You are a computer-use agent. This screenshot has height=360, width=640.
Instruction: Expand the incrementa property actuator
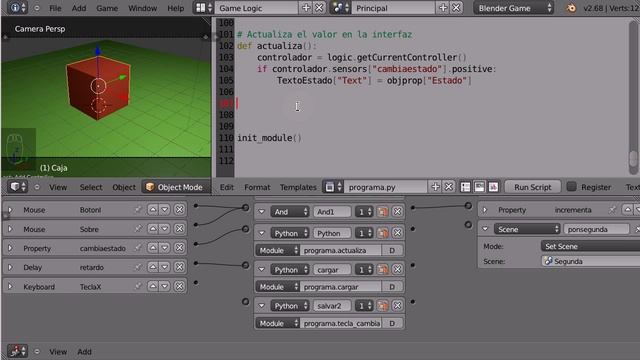point(485,210)
